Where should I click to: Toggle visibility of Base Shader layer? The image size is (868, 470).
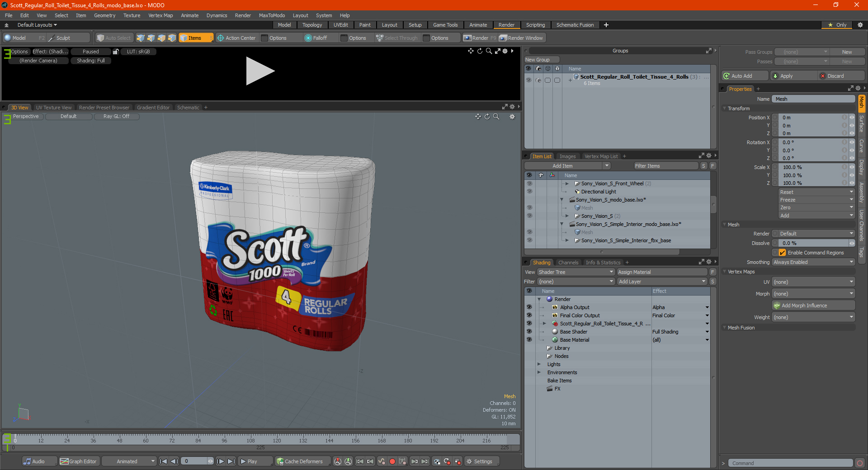[529, 332]
